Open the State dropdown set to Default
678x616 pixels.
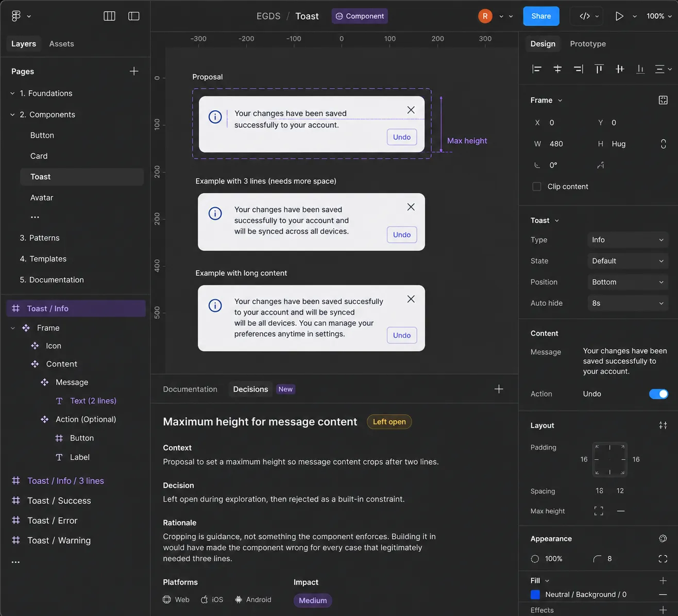628,261
